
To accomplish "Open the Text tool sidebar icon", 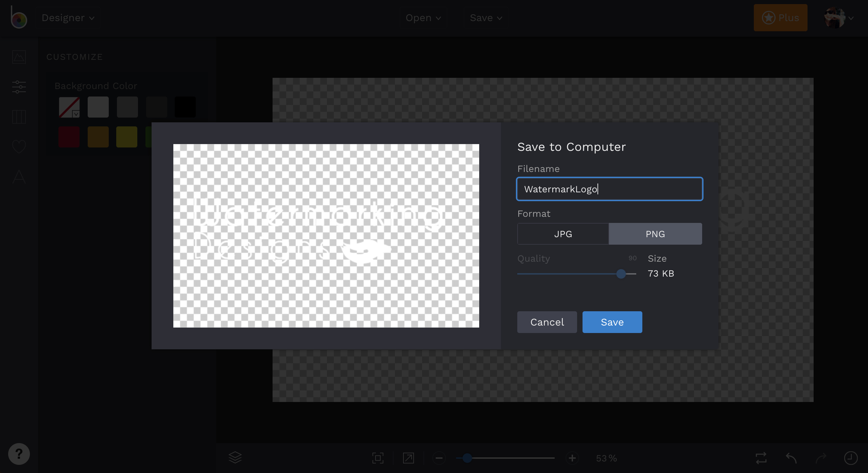I will pyautogui.click(x=19, y=177).
